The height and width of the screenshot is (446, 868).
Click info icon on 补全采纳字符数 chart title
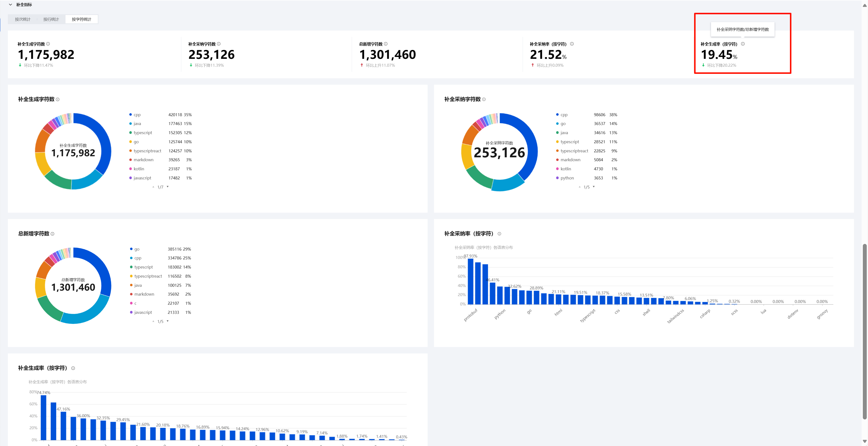point(484,99)
